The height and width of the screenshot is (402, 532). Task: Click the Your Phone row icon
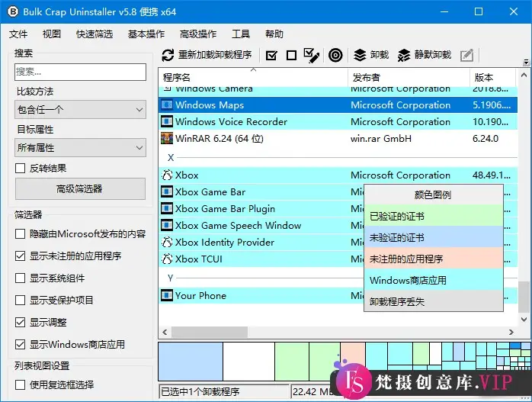click(x=167, y=295)
